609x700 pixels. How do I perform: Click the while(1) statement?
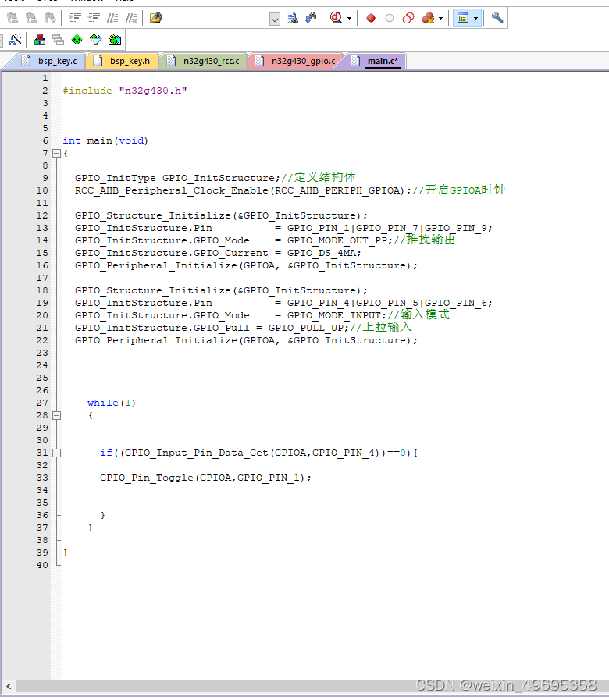point(111,403)
